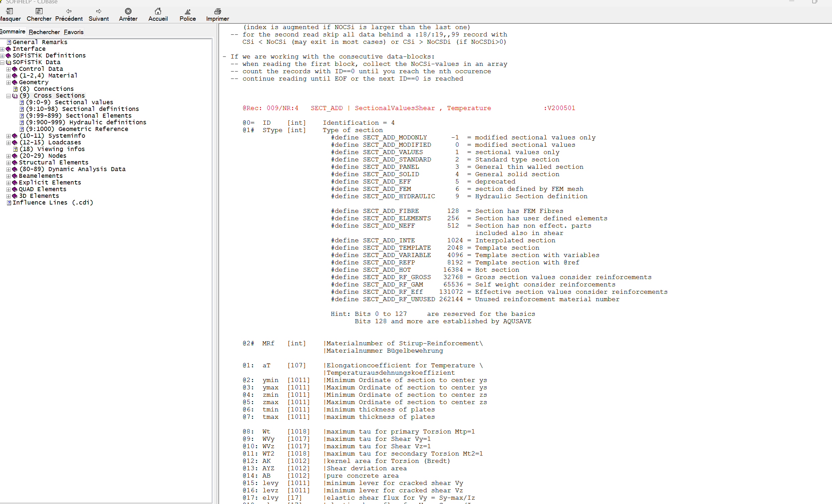
Task: Select the 3D Elements book
Action: pos(39,196)
